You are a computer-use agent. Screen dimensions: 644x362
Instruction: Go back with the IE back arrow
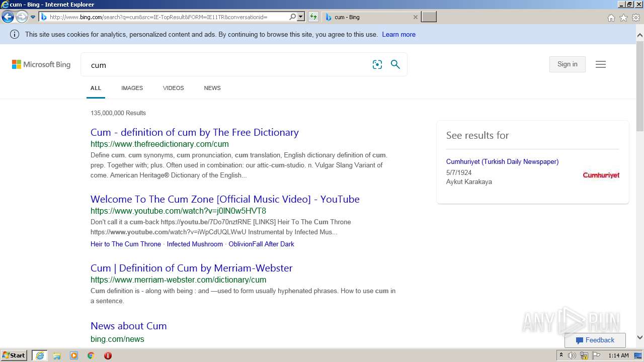pos(8,17)
